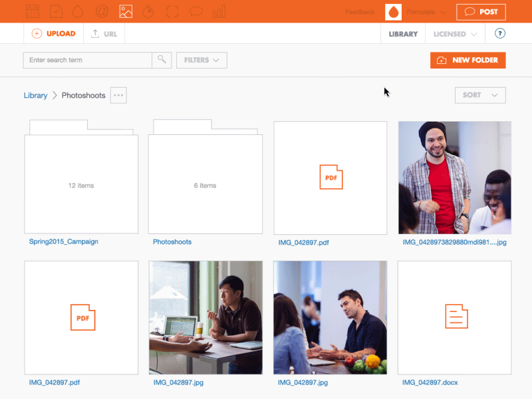Click the stopwatch timer icon
The height and width of the screenshot is (399, 532).
(149, 11)
